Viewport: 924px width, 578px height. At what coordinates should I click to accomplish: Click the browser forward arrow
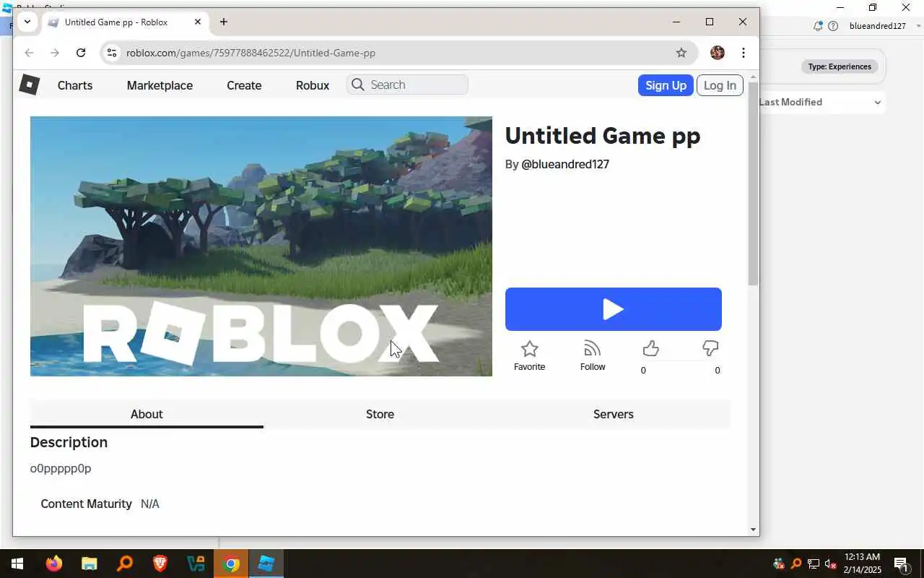click(55, 53)
